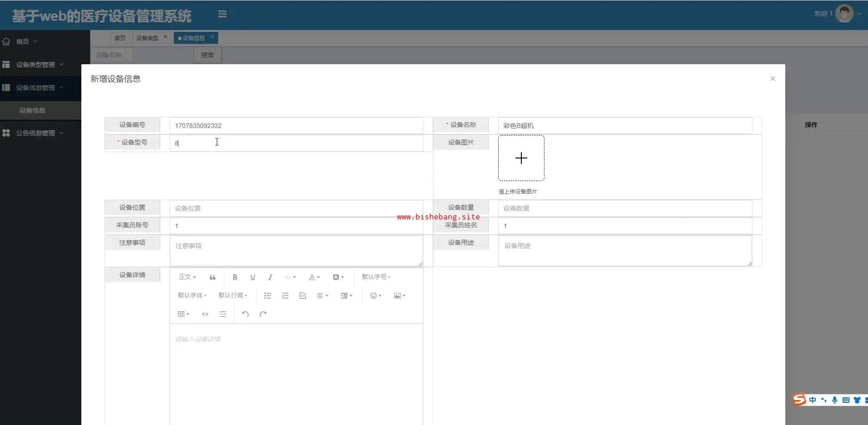The height and width of the screenshot is (425, 868).
Task: Click the 设备名称 search field behind dialog
Action: pyautogui.click(x=112, y=55)
